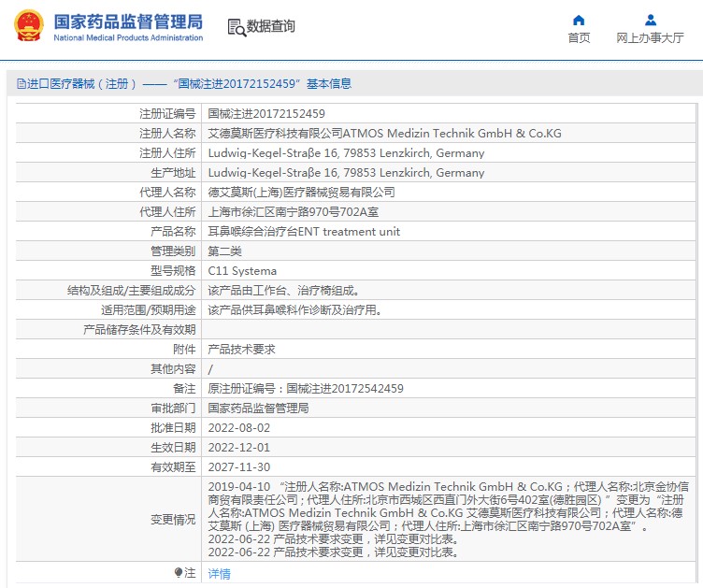This screenshot has height=588, width=703.
Task: Click the 进口医疗器械（注册）基本信息 heading
Action: coord(189,84)
